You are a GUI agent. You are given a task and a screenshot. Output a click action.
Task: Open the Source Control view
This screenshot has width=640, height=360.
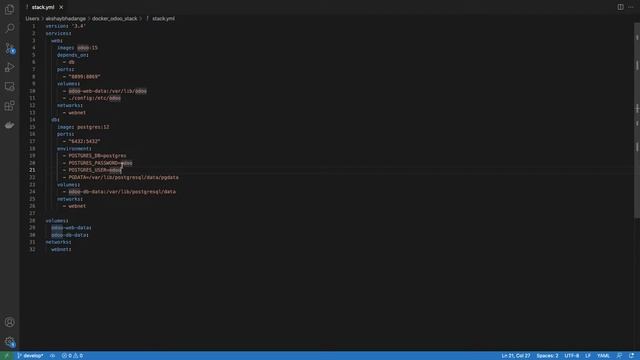[9, 48]
